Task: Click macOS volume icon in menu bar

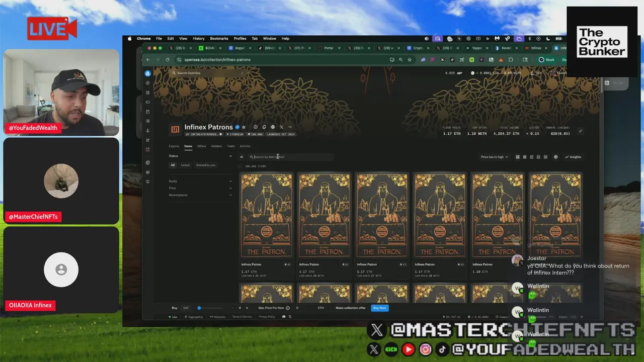Action: pyautogui.click(x=427, y=38)
